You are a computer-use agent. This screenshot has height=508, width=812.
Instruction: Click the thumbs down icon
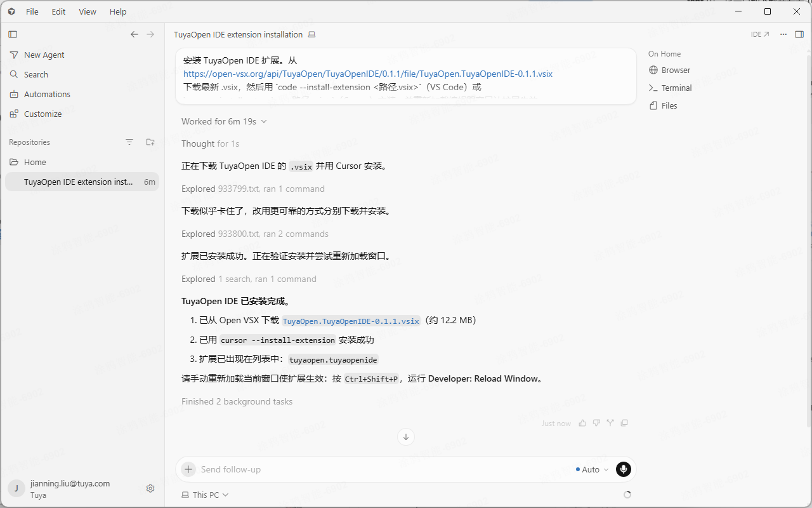[596, 423]
